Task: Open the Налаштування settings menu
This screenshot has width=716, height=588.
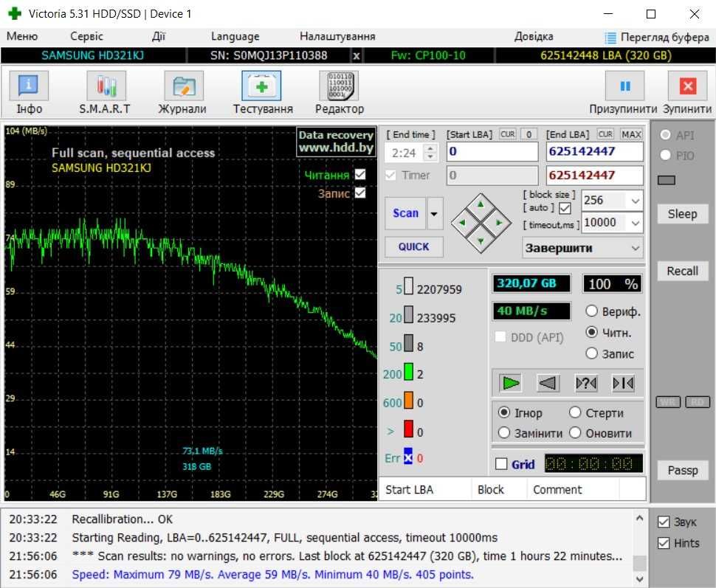Action: [x=337, y=37]
